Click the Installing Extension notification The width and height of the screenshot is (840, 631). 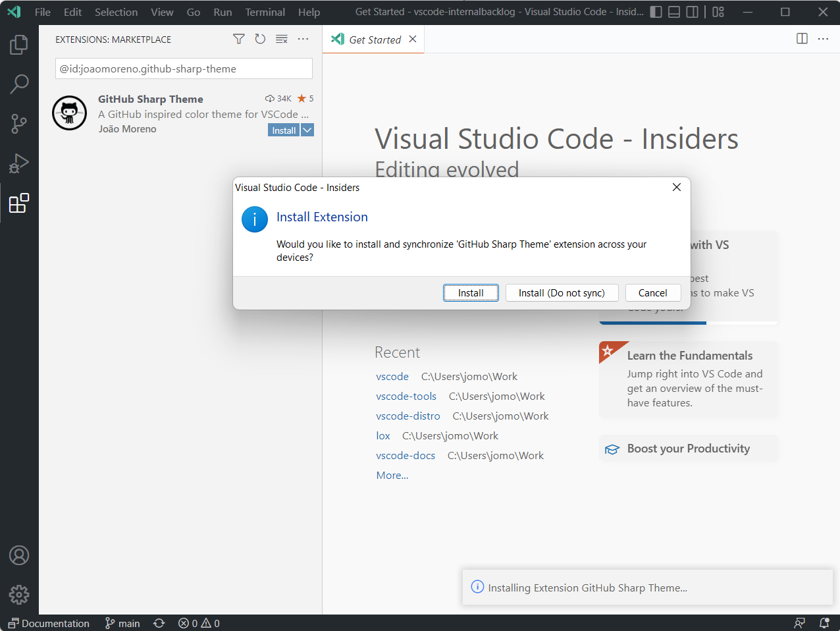coord(648,588)
